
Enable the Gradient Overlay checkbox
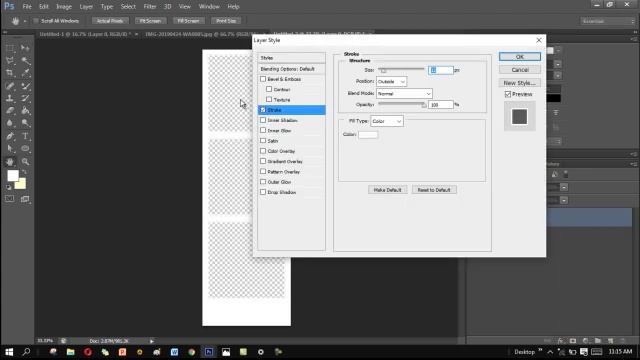coord(263,161)
